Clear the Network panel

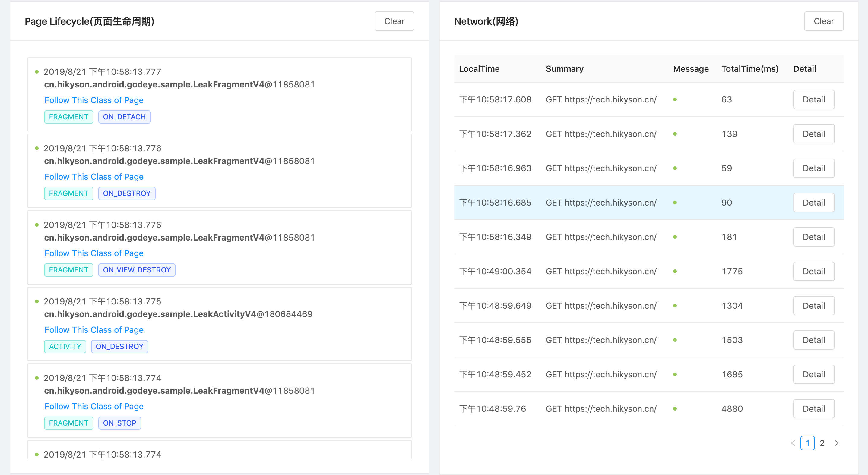tap(823, 21)
